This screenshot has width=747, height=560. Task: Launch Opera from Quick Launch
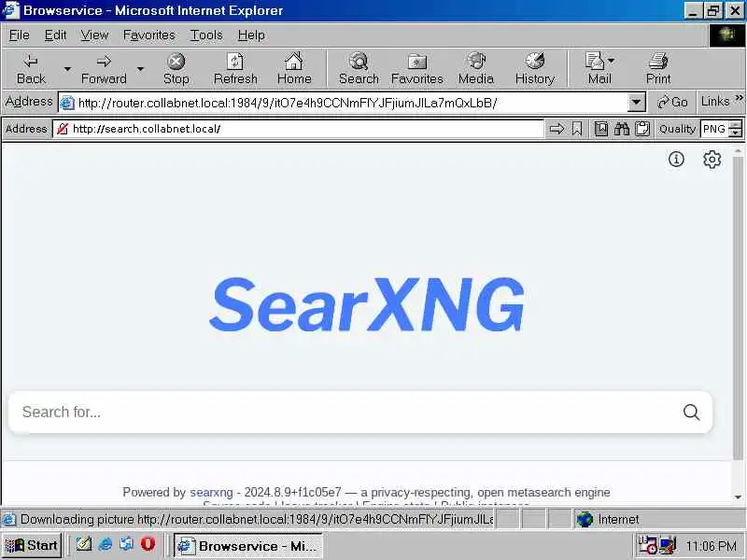pyautogui.click(x=148, y=544)
